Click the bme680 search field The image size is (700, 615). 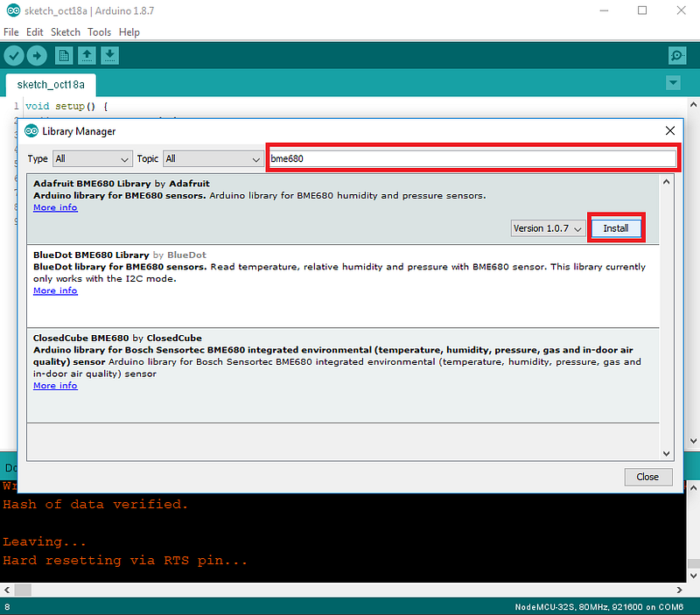[x=472, y=158]
